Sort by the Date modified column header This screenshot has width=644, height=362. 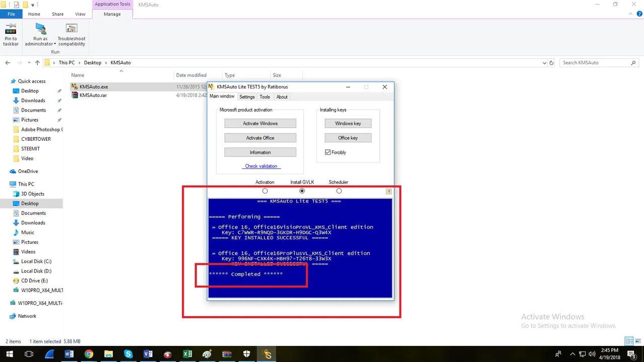coord(191,75)
